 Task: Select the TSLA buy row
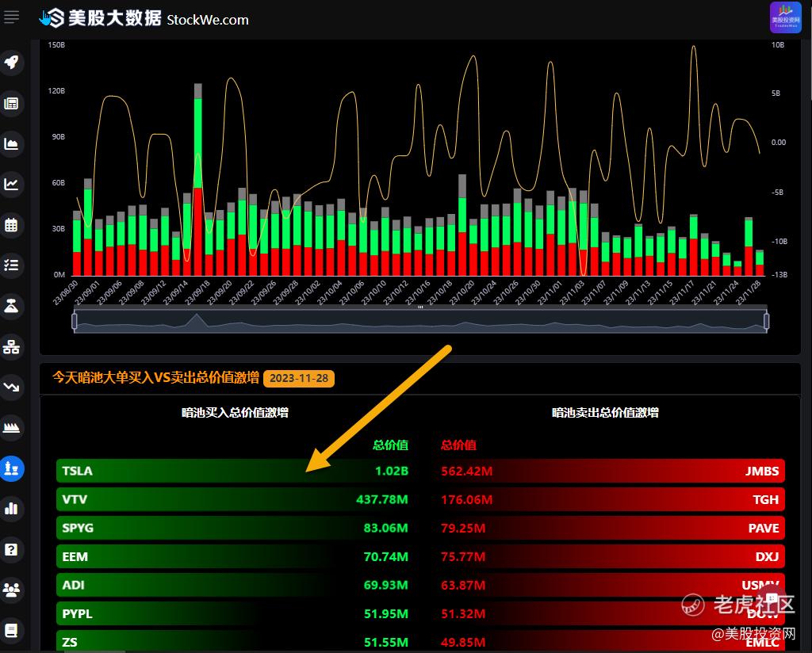(x=235, y=471)
